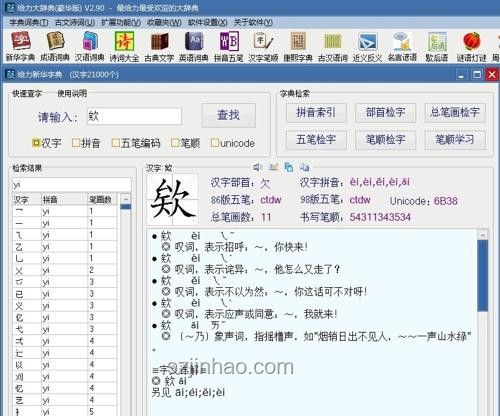The width and height of the screenshot is (500, 416).
Task: Click the rightmost icon after the copy icon
Action: click(304, 167)
